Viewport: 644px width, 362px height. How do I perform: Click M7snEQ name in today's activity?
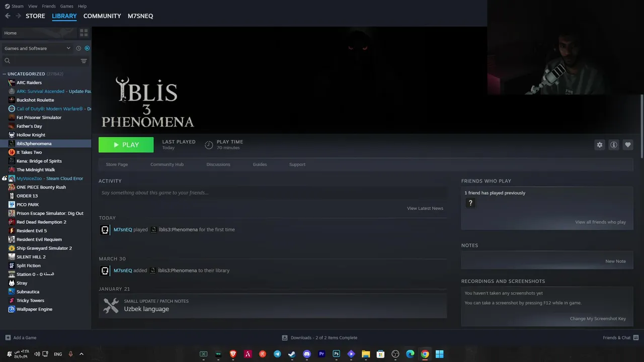click(123, 230)
